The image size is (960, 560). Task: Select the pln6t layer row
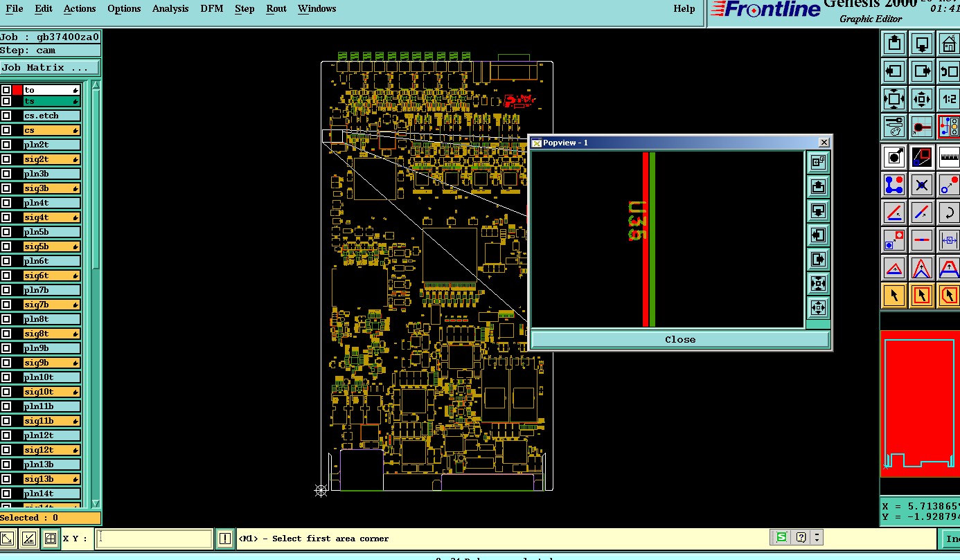[x=52, y=261]
